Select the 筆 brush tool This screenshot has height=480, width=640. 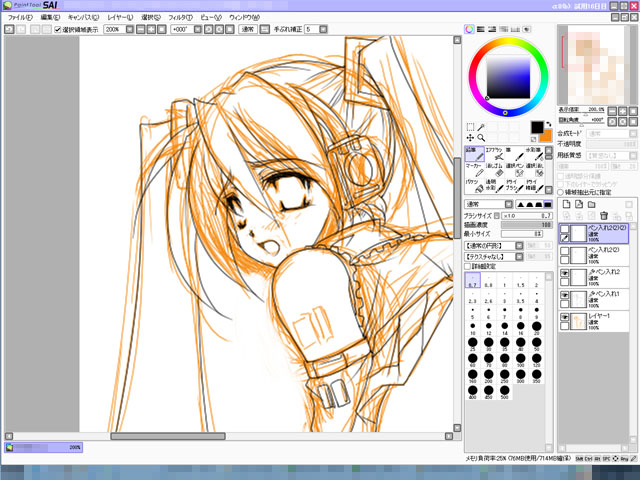pos(514,154)
